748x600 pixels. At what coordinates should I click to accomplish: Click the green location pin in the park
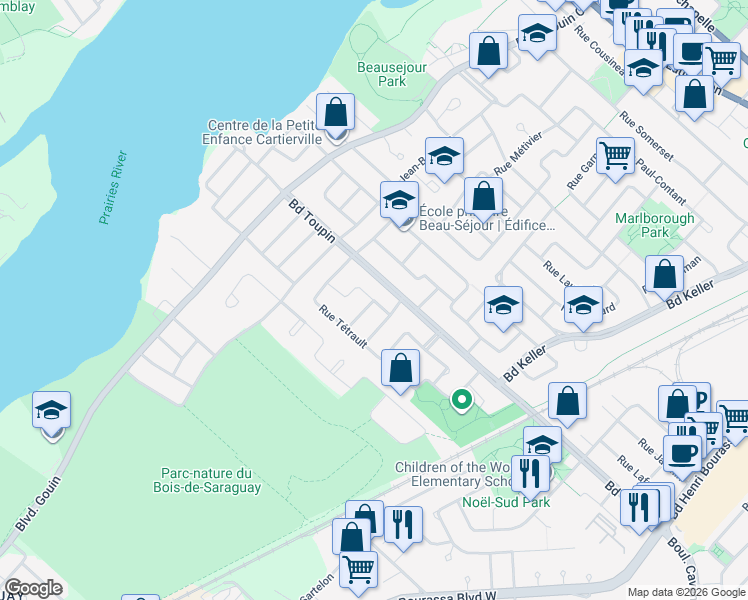(x=462, y=400)
